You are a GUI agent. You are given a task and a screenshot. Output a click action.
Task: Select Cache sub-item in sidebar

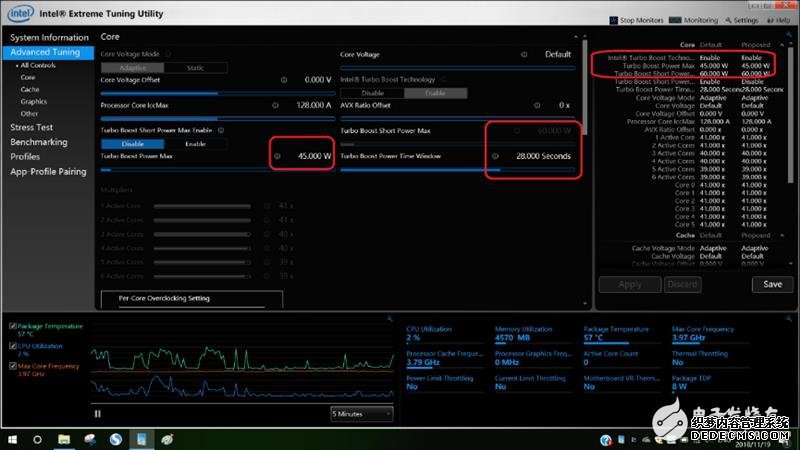click(30, 89)
